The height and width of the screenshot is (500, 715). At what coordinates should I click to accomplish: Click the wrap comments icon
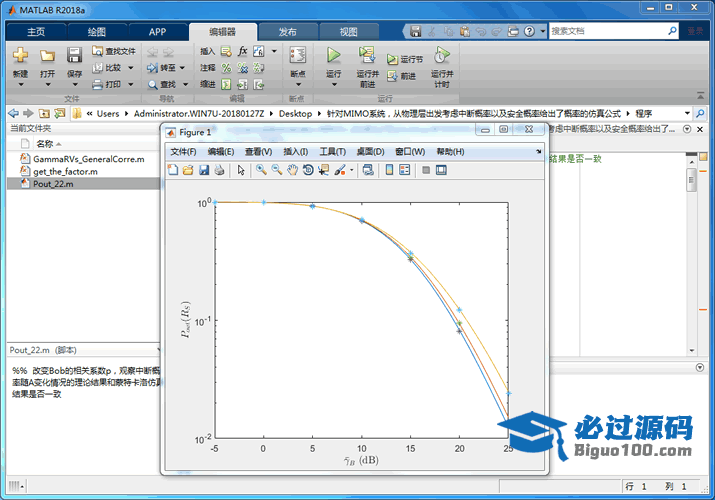pos(259,68)
